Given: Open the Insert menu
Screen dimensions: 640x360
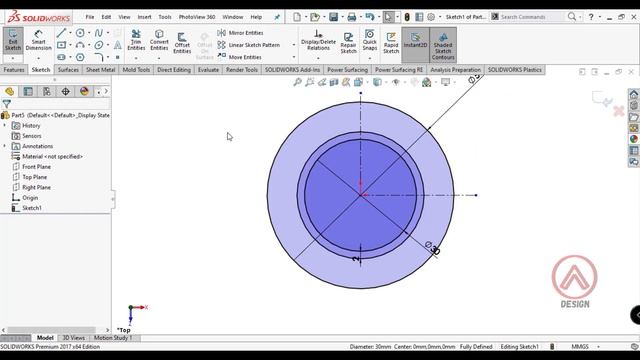Looking at the screenshot, I should click(144, 17).
